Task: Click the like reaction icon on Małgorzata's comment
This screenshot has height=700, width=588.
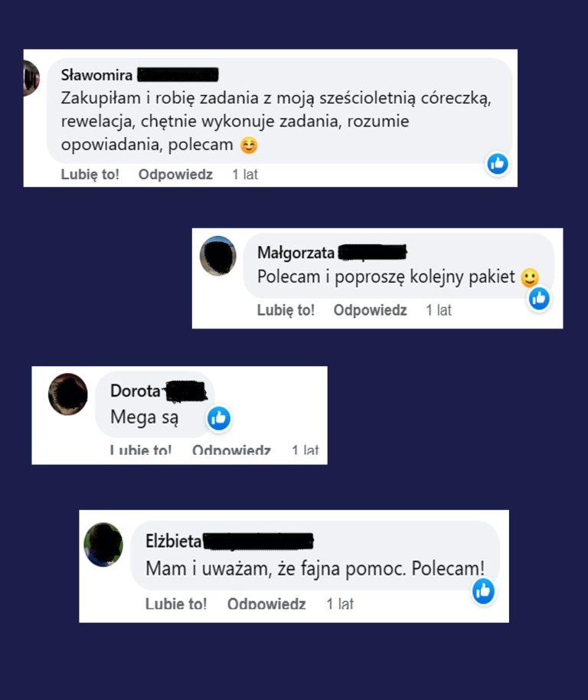Action: pos(539,298)
